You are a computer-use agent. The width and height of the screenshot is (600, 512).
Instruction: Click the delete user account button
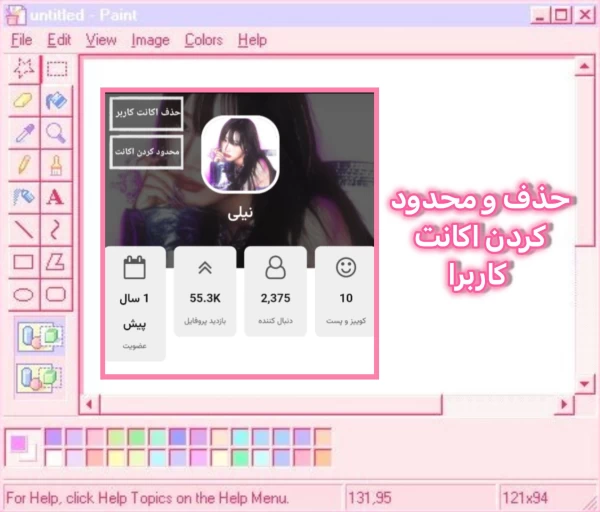146,113
